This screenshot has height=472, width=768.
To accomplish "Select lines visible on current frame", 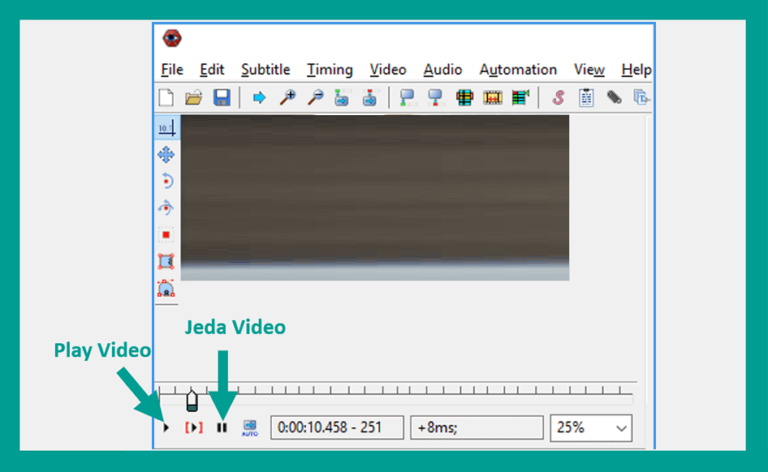I will click(464, 97).
